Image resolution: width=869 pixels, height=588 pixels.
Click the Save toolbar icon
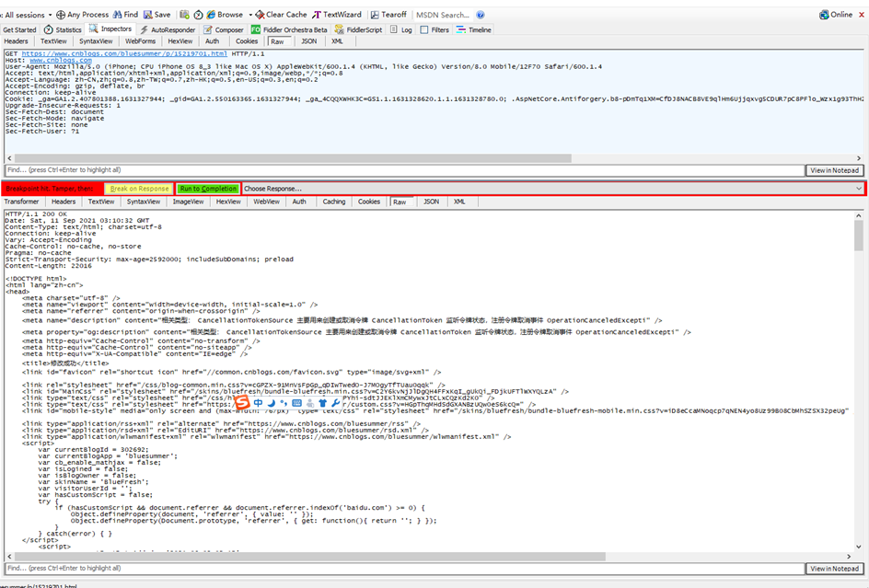point(148,15)
